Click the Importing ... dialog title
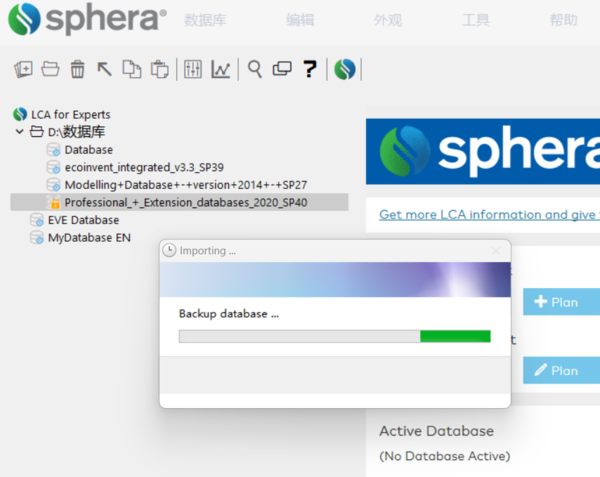The height and width of the screenshot is (477, 600). click(x=208, y=251)
